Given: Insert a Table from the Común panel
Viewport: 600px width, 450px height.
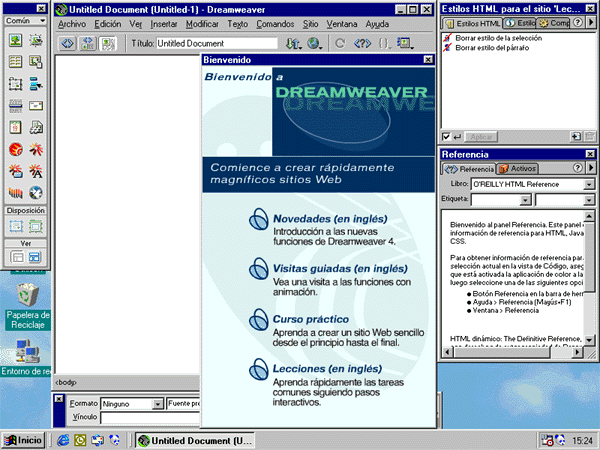Looking at the screenshot, I should [16, 62].
